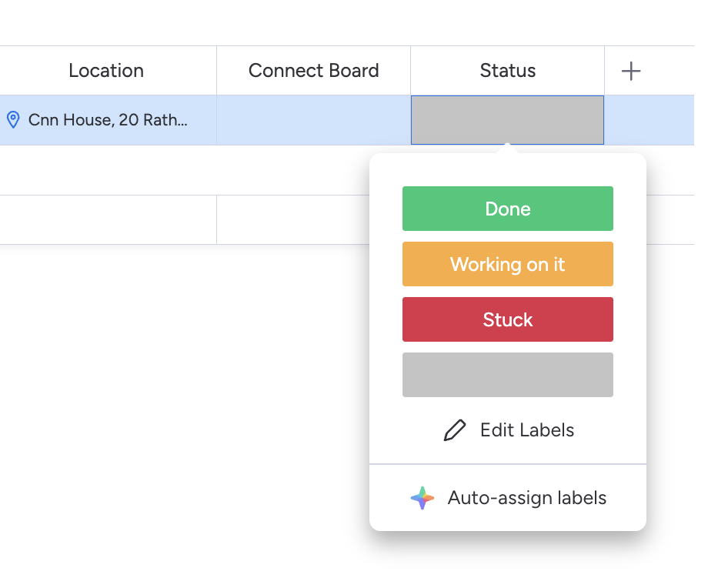The height and width of the screenshot is (588, 708).
Task: Click highlighted row cell under the plus column
Action: pos(649,120)
